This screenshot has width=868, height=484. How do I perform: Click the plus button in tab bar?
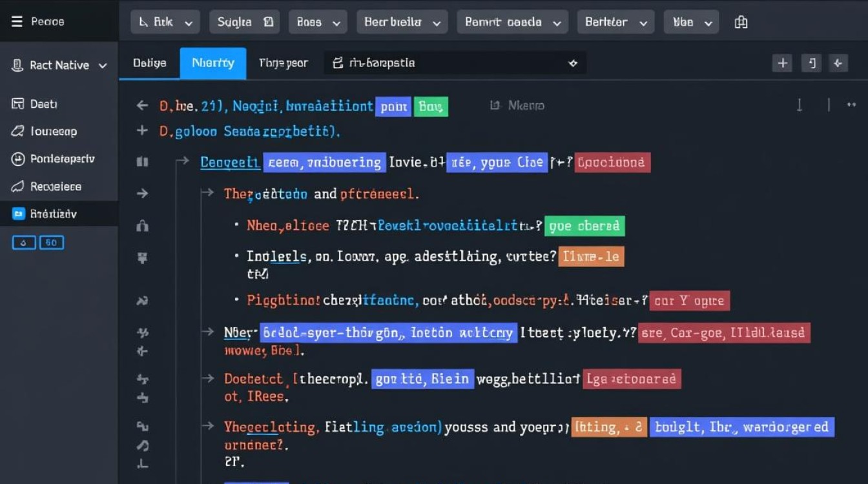tap(783, 63)
